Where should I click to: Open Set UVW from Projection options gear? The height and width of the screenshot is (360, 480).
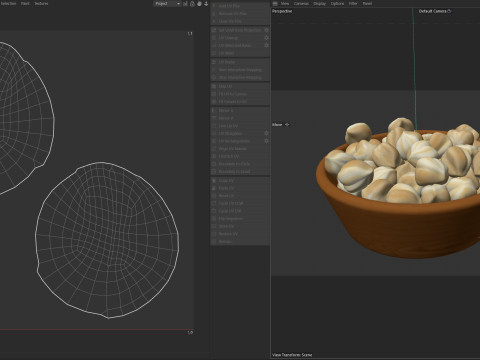266,30
